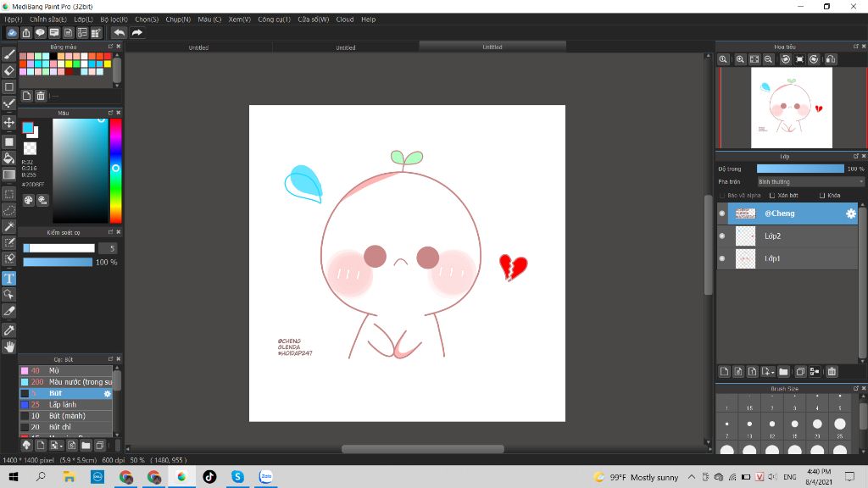Enable the Xén bớt clipping checkbox
Image resolution: width=868 pixels, height=488 pixels.
tap(772, 196)
